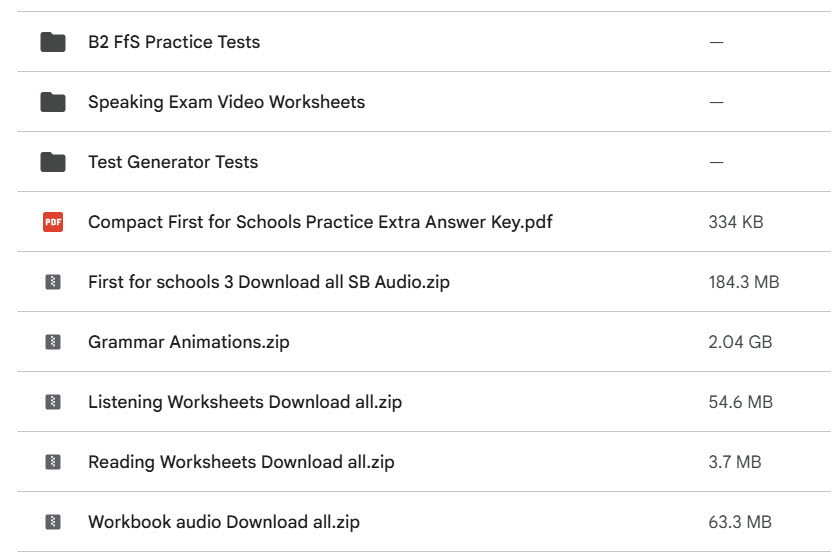832x560 pixels.
Task: Click the 2.04 GB file size value
Action: click(x=740, y=342)
